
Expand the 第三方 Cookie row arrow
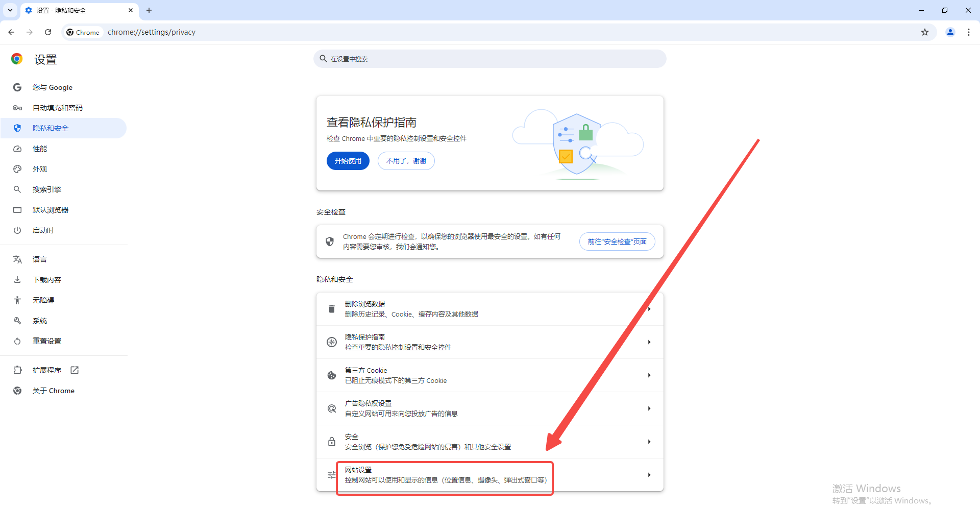click(649, 375)
